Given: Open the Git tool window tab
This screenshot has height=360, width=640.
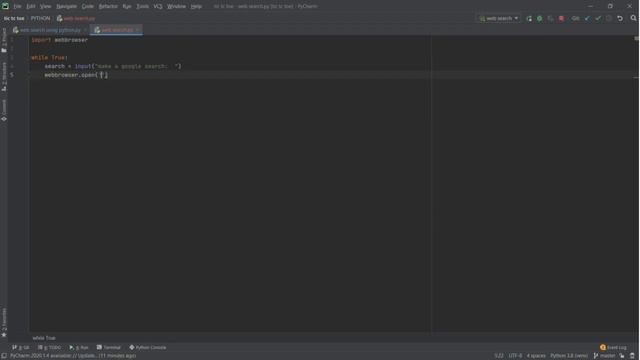Looking at the screenshot, I should point(20,347).
